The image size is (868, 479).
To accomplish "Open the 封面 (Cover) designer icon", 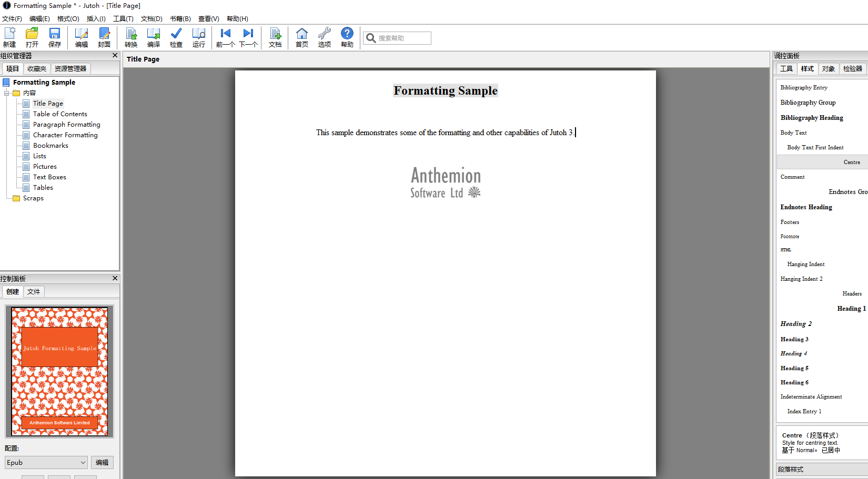I will pyautogui.click(x=104, y=37).
